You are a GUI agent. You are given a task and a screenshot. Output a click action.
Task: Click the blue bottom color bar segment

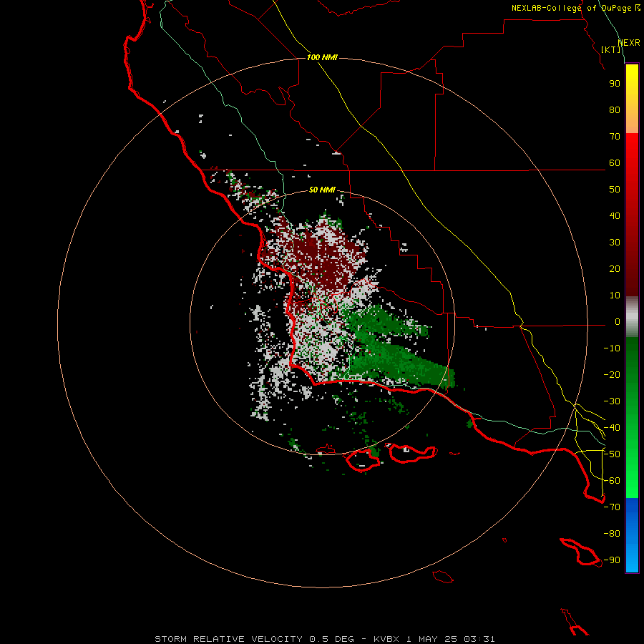click(x=632, y=535)
